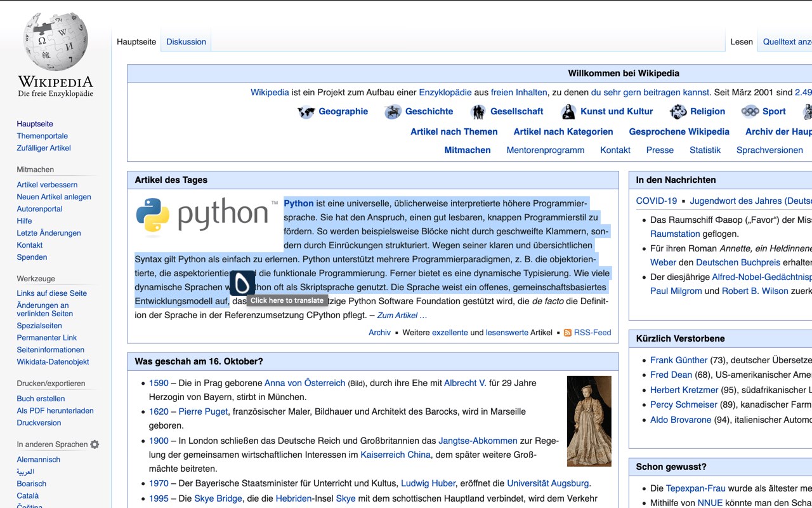Image resolution: width=812 pixels, height=508 pixels.
Task: Click the Religion symbols icon
Action: pos(678,112)
